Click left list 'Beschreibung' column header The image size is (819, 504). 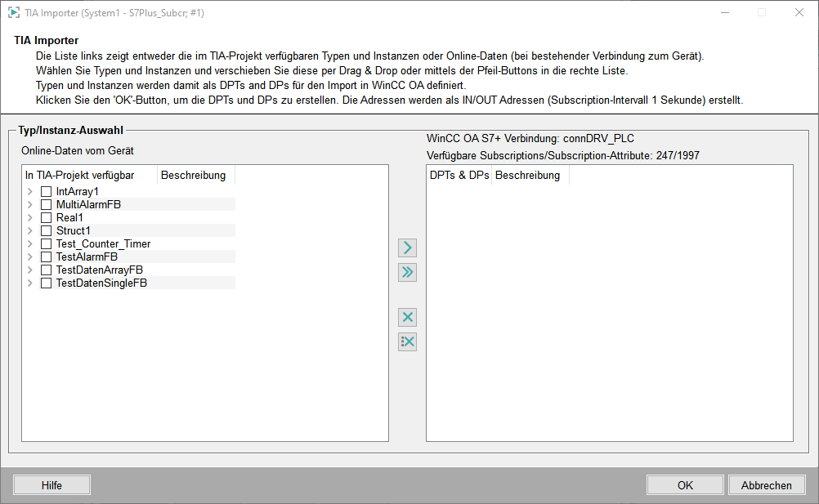[x=196, y=176]
